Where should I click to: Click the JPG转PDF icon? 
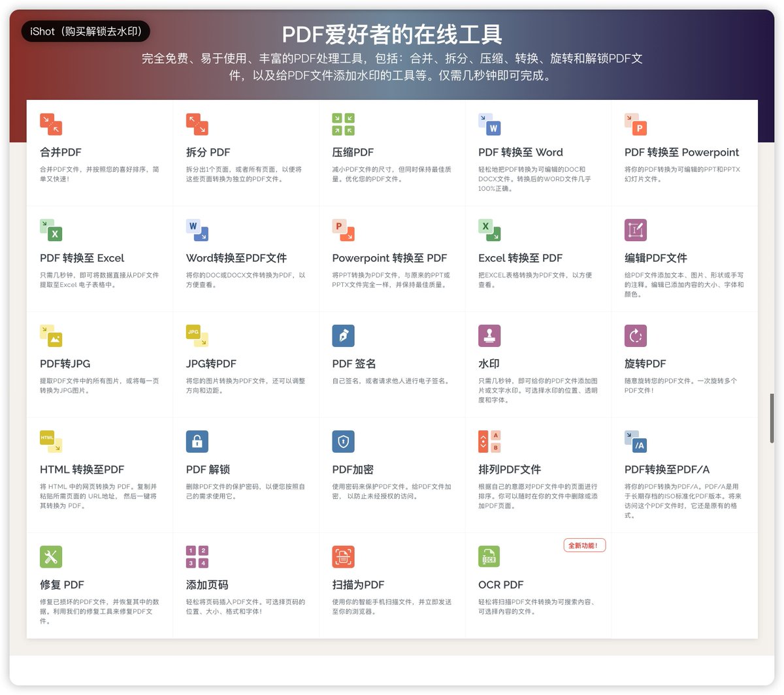coord(197,336)
